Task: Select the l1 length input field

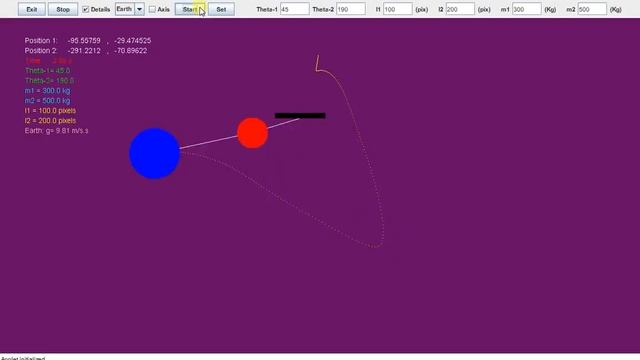Action: (398, 9)
